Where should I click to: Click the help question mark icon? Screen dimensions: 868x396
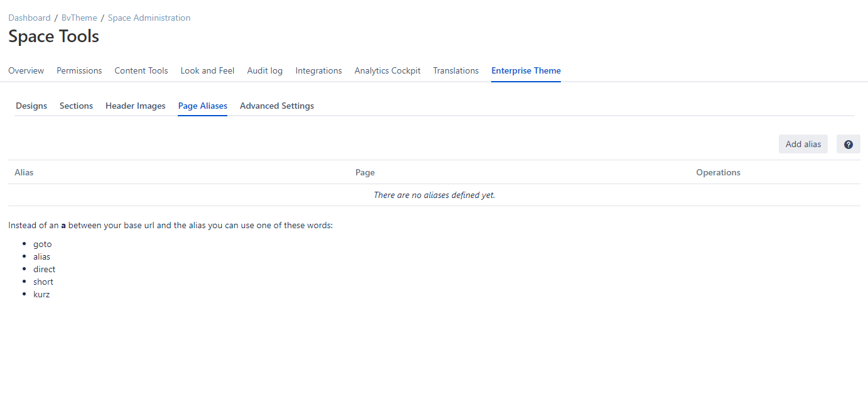click(x=848, y=144)
